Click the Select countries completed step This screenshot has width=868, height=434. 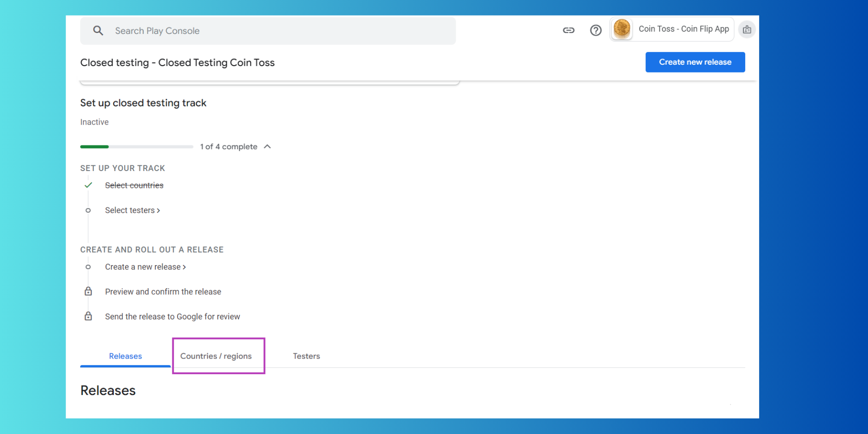pos(134,185)
